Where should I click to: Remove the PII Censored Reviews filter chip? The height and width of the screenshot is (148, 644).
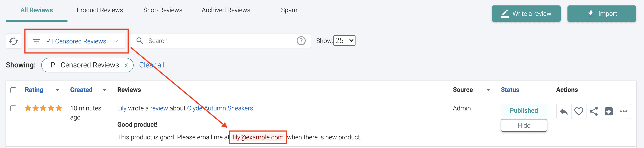click(x=126, y=65)
